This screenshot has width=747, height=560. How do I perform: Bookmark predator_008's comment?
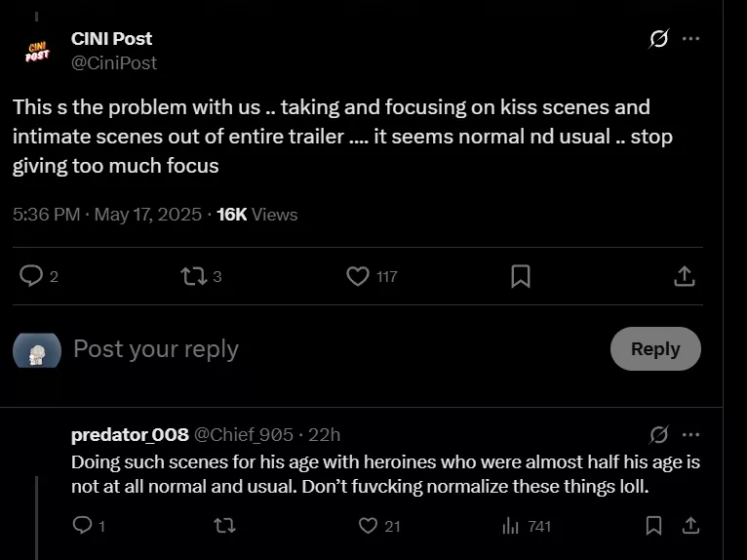pos(654,526)
